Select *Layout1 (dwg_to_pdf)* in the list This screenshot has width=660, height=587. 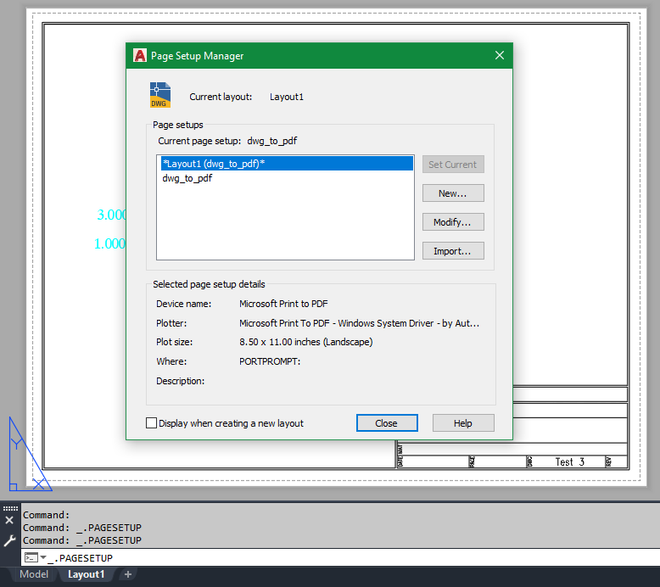(286, 164)
